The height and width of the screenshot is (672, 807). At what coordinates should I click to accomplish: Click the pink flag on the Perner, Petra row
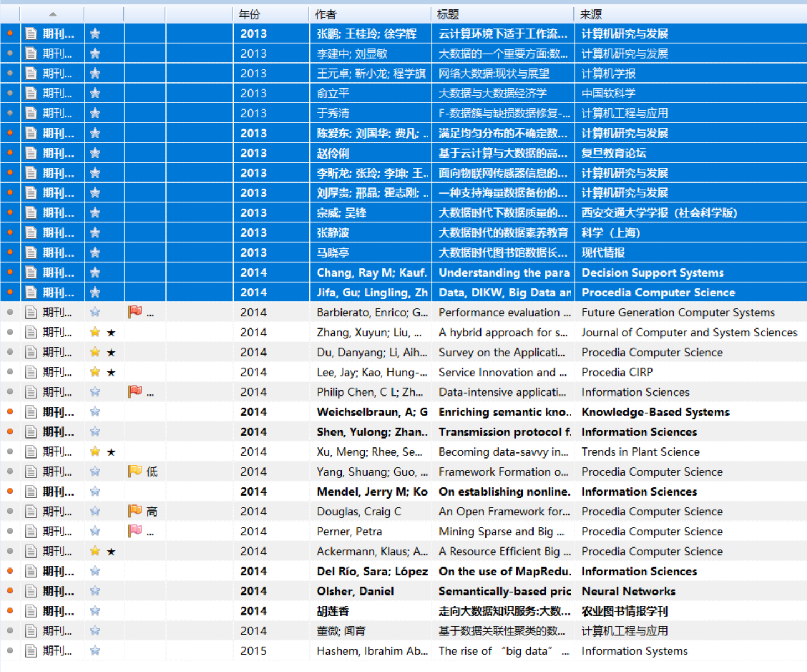[135, 531]
